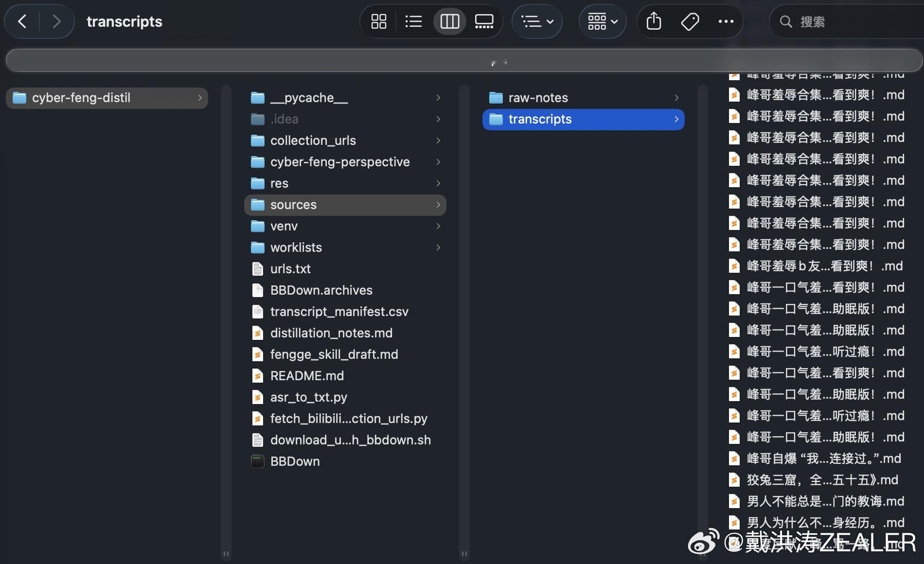Select the urls.txt file

click(345, 269)
